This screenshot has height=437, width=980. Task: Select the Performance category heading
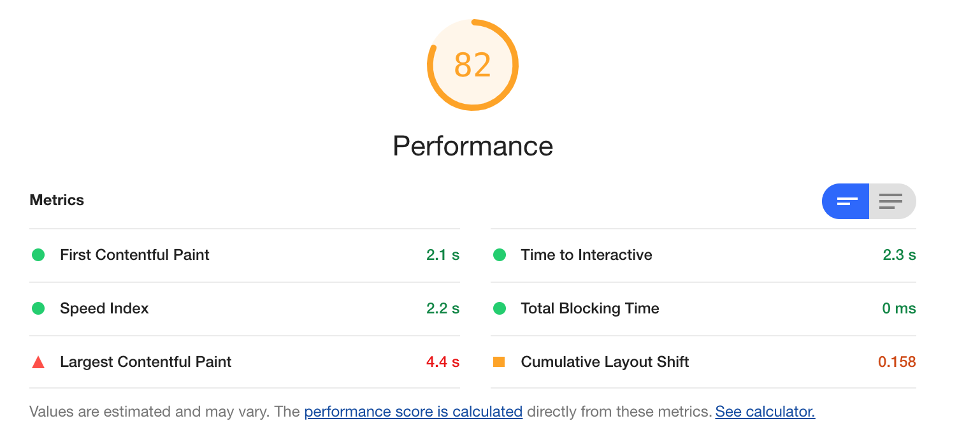click(x=473, y=146)
